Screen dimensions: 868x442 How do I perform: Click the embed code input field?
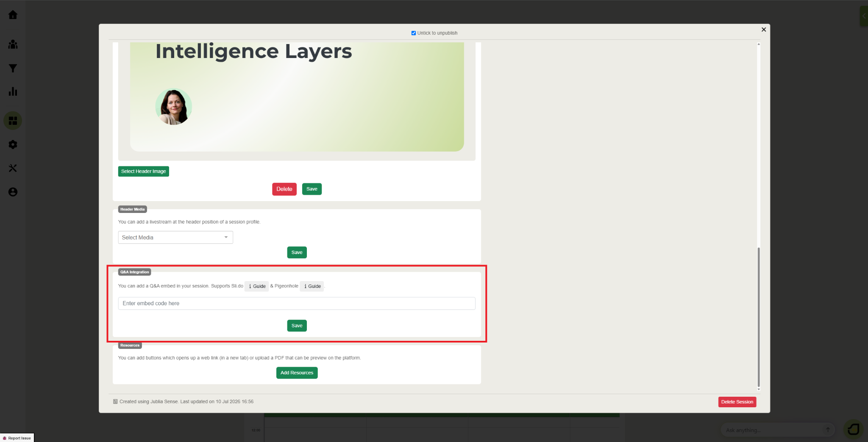click(297, 304)
